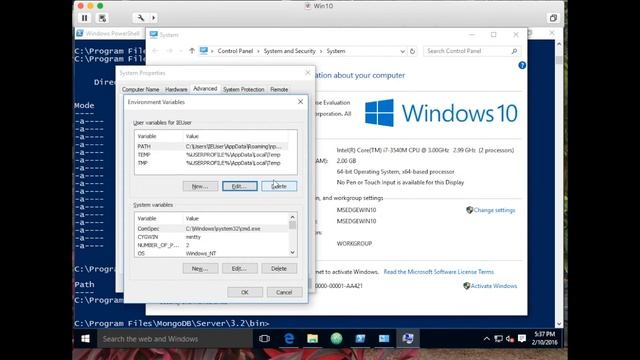Show hidden system tray icons
This screenshot has height=360, width=640.
pyautogui.click(x=487, y=339)
